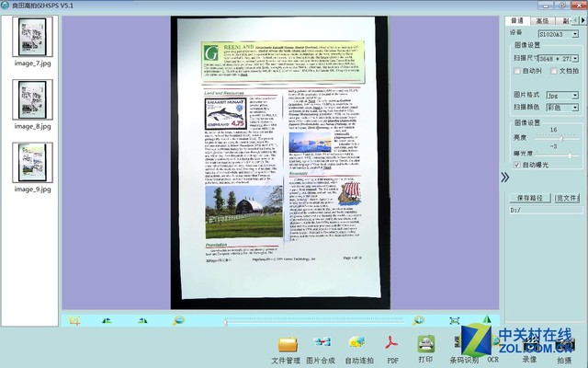
Task: Toggle the 自动曝光 auto exposure checkbox
Action: 517,164
